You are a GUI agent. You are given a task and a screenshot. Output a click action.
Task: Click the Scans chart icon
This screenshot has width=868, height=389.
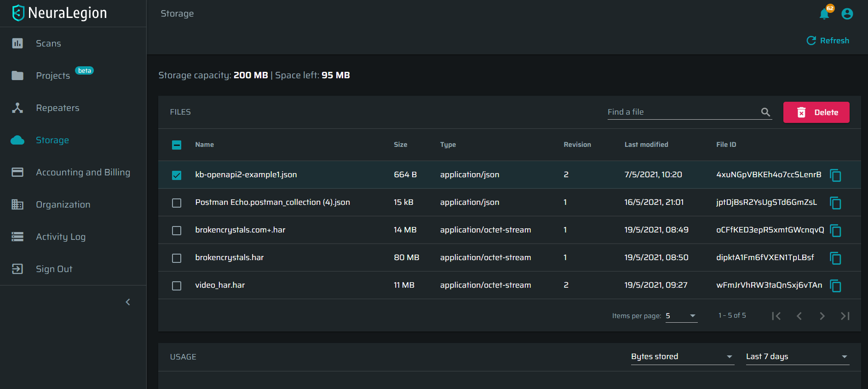pyautogui.click(x=17, y=43)
